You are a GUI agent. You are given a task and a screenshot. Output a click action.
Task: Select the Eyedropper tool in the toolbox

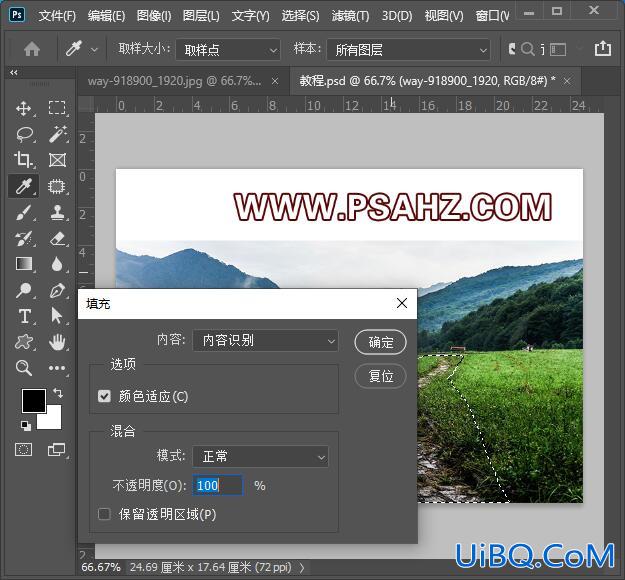(x=24, y=186)
